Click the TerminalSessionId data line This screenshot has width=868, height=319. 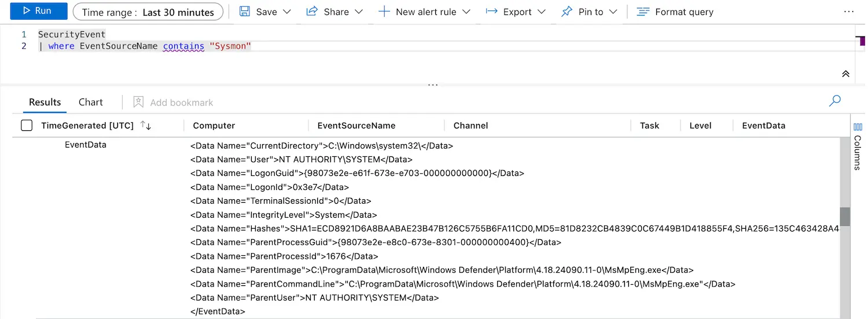pyautogui.click(x=281, y=201)
